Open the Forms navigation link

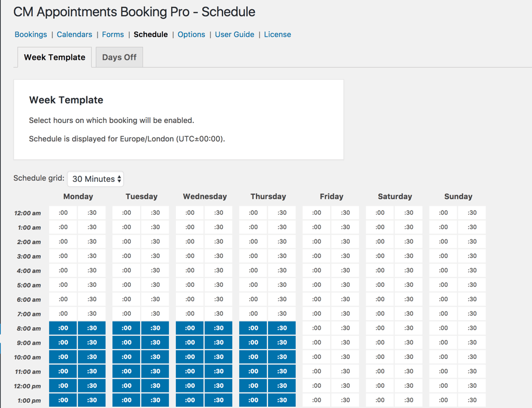[x=113, y=35]
